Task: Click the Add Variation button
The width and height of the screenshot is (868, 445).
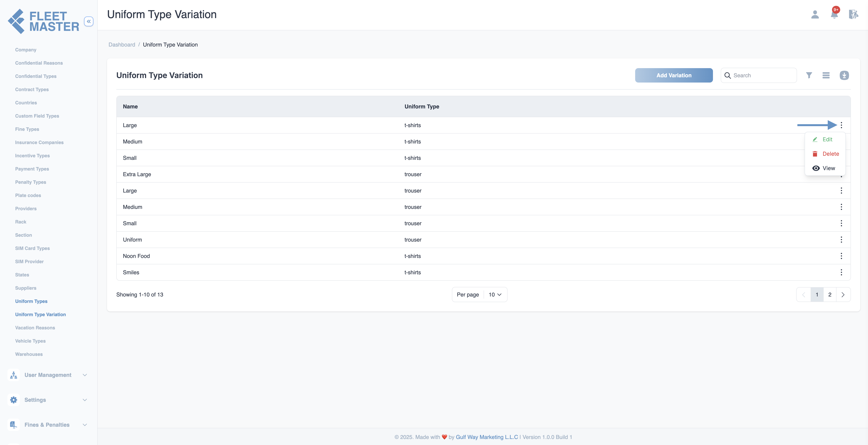Action: click(x=674, y=75)
